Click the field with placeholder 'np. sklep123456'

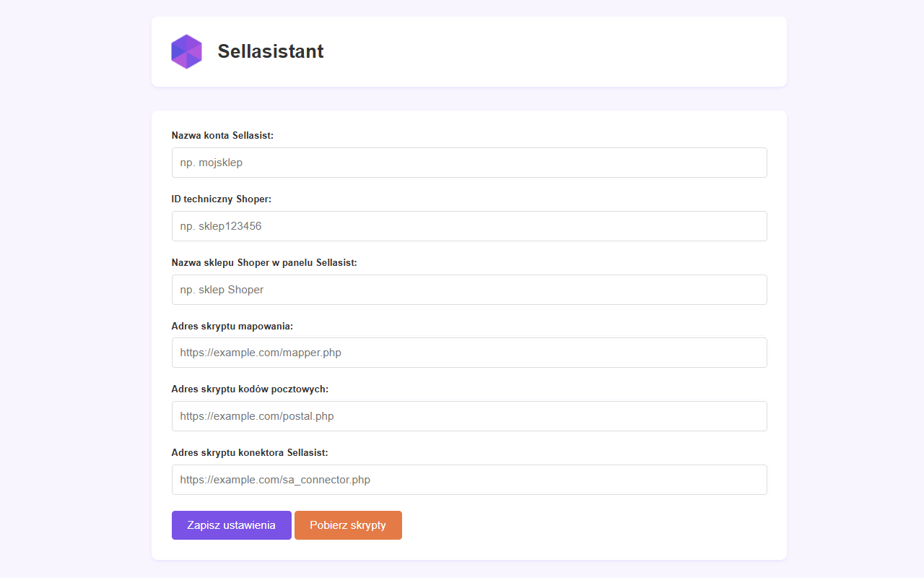click(x=469, y=225)
